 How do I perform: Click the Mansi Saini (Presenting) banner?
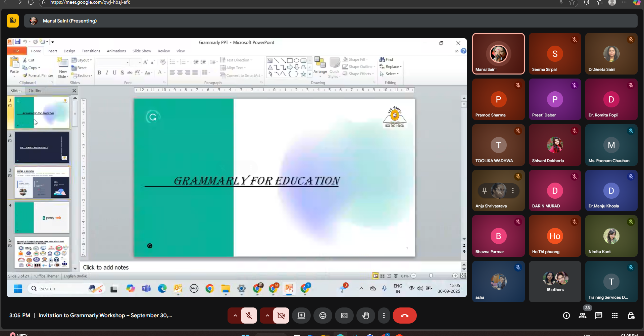70,21
